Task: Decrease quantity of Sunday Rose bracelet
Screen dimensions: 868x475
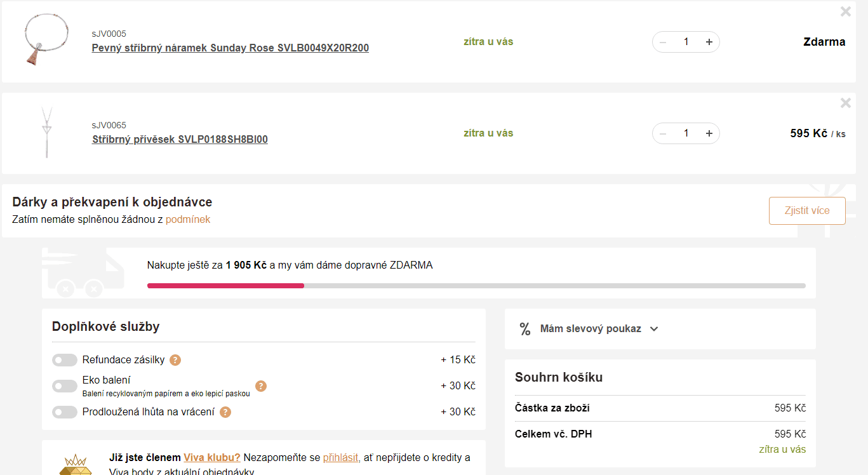Action: (663, 42)
